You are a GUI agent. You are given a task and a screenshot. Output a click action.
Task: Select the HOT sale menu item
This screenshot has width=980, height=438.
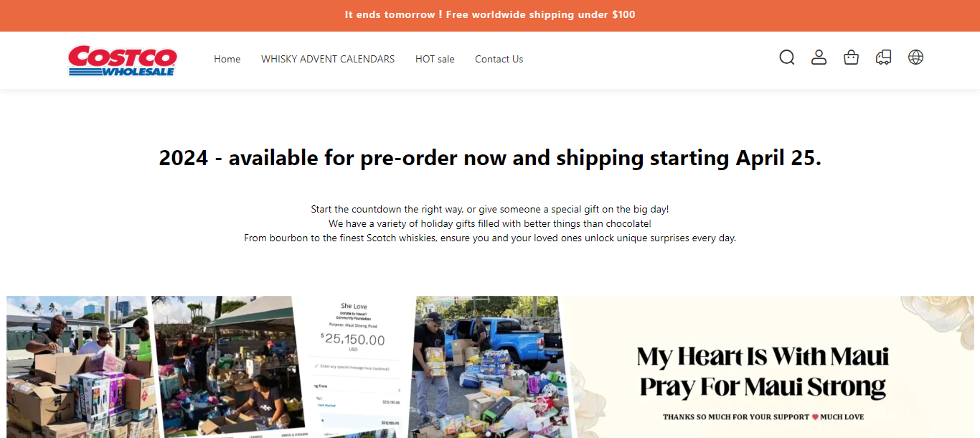click(435, 59)
